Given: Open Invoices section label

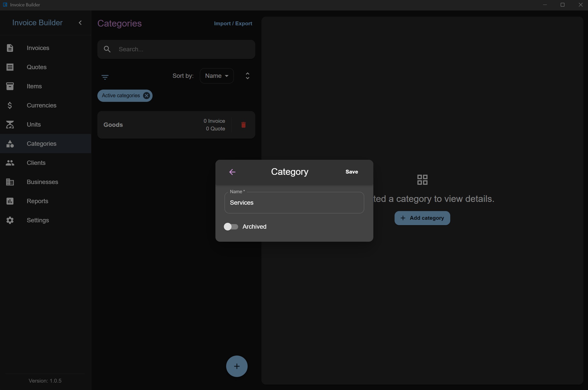Looking at the screenshot, I should click(x=38, y=48).
